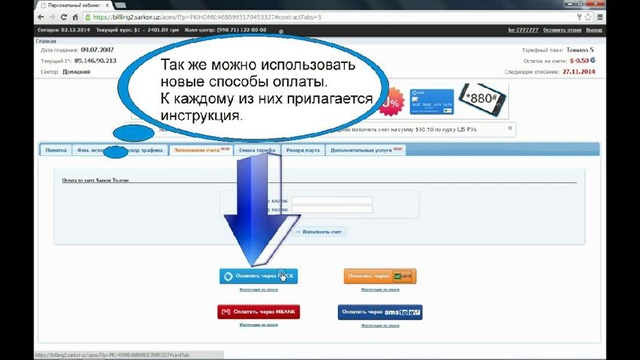Pay via the orange UzCard button
640x360 pixels.
pos(380,276)
